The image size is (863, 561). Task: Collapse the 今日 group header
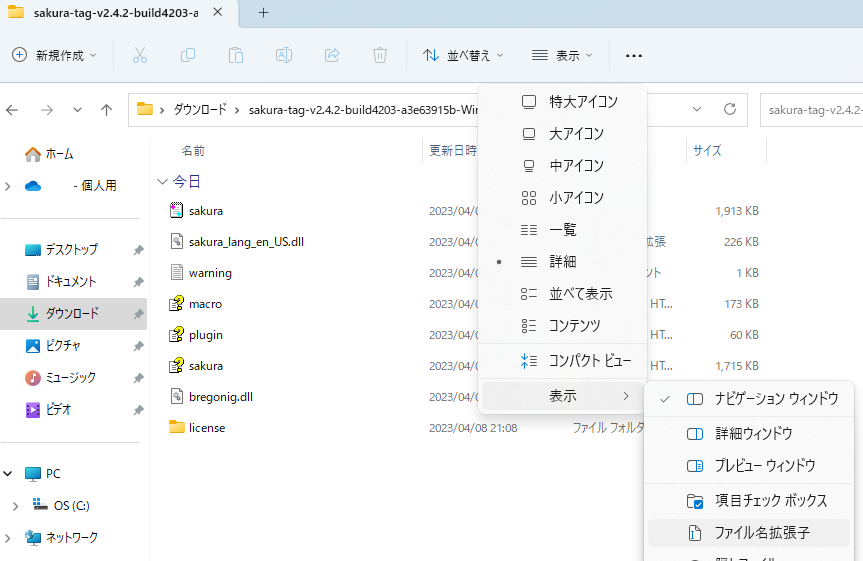(x=162, y=182)
